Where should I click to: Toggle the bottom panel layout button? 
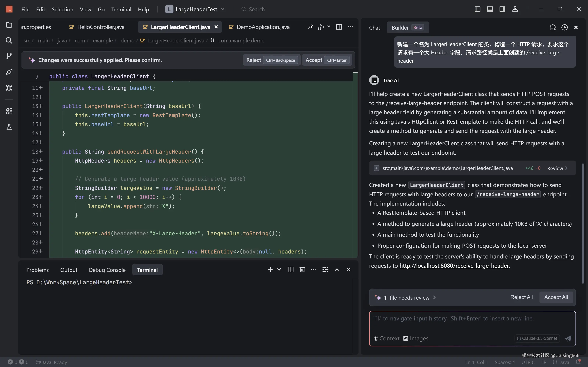click(x=490, y=9)
